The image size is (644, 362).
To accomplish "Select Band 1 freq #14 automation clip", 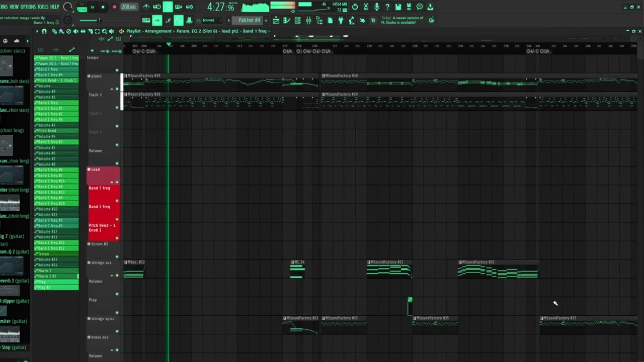I will (x=56, y=181).
